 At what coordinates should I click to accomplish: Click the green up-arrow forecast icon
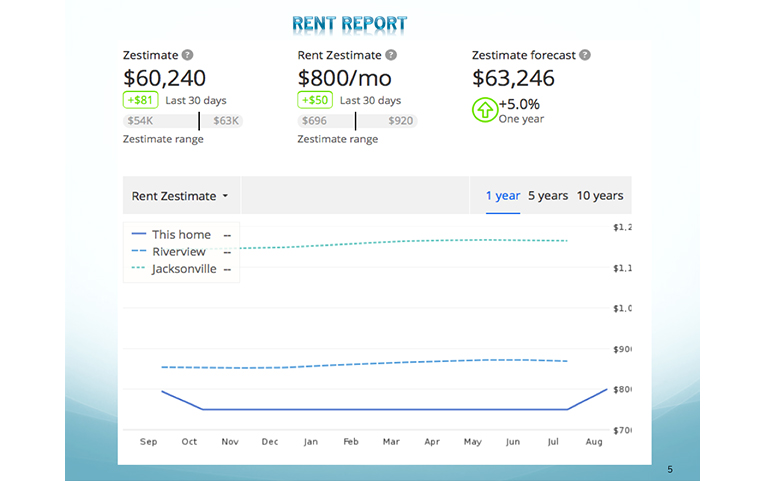(485, 109)
